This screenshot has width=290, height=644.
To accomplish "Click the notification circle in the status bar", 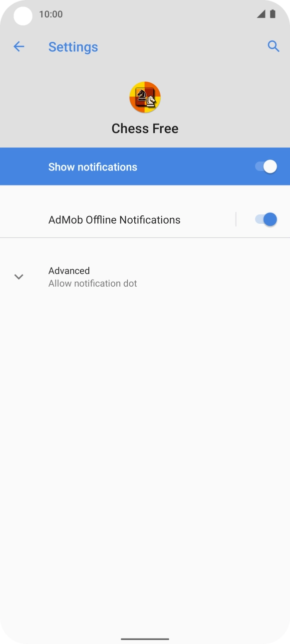I will point(22,16).
